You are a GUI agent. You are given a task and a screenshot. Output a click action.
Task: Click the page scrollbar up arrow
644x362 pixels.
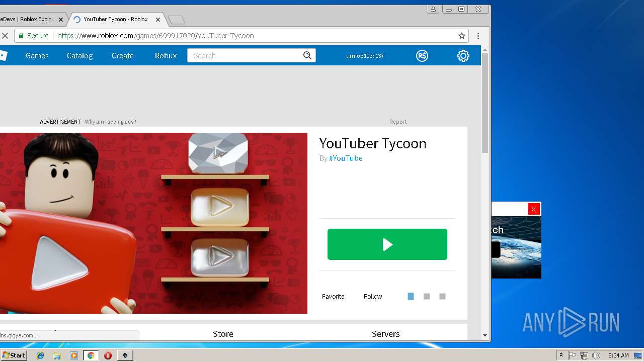[485, 49]
